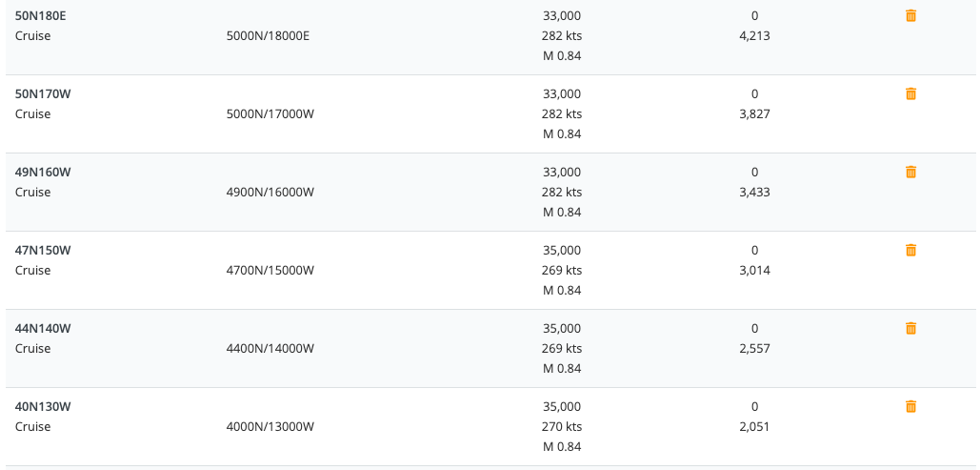The height and width of the screenshot is (470, 980).
Task: Click coordinates 4400N/14000W
Action: (270, 349)
